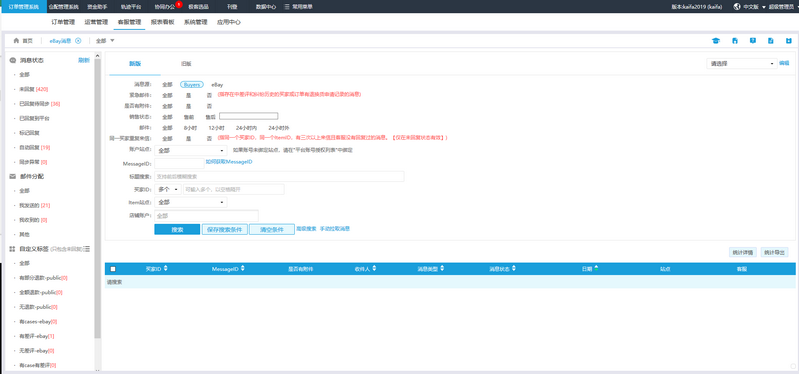Set 是否有附件 to 否

click(209, 106)
